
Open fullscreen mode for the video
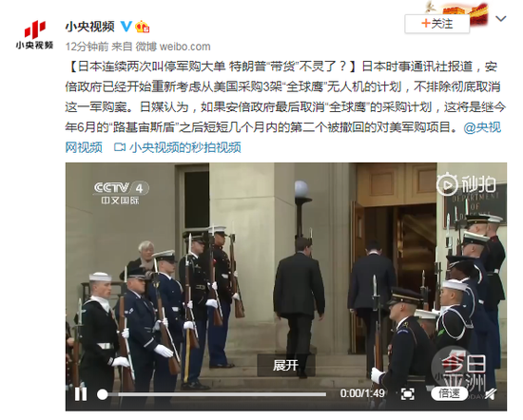point(407,394)
